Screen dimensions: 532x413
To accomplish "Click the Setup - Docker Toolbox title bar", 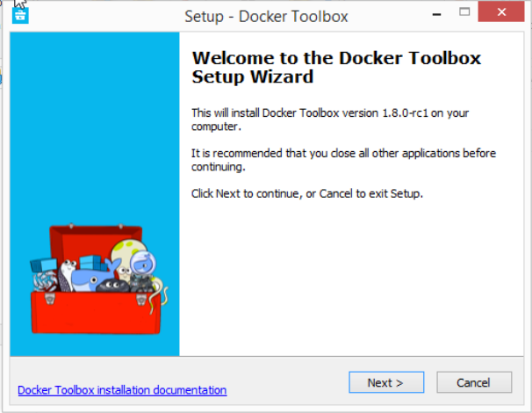I will point(267,16).
